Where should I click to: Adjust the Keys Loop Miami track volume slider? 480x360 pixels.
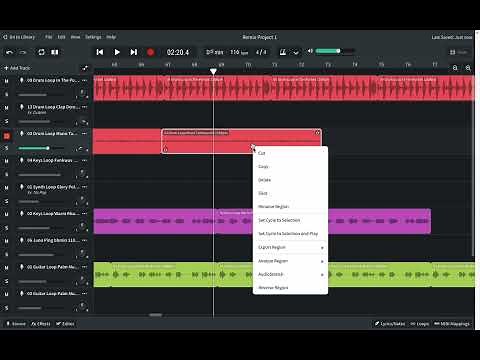pos(41,228)
